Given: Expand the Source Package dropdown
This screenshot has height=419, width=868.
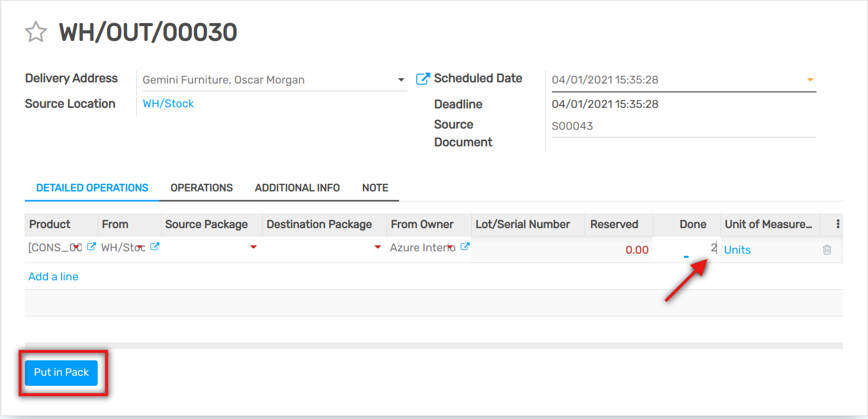Looking at the screenshot, I should point(253,247).
